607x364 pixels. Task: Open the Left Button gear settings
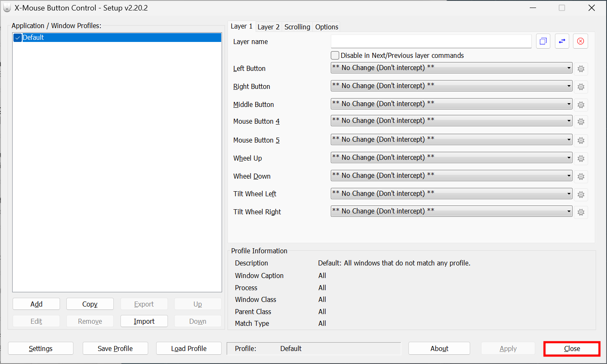coord(581,69)
